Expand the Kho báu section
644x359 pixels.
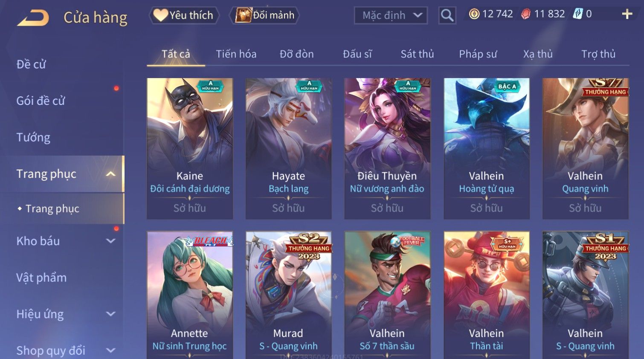point(111,241)
